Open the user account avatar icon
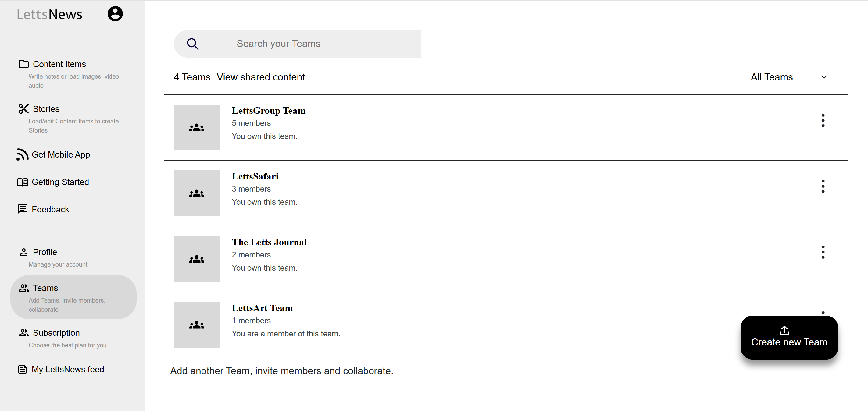The image size is (868, 411). [x=115, y=14]
